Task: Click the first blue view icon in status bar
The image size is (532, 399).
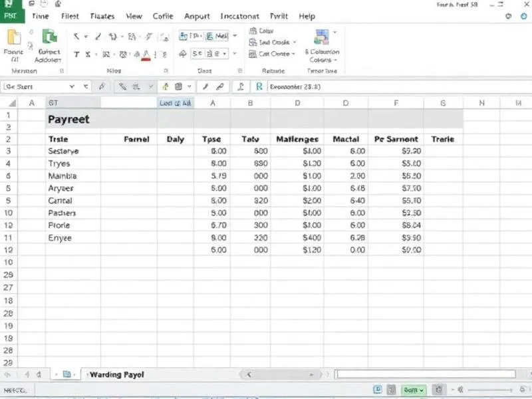Action: [x=377, y=390]
